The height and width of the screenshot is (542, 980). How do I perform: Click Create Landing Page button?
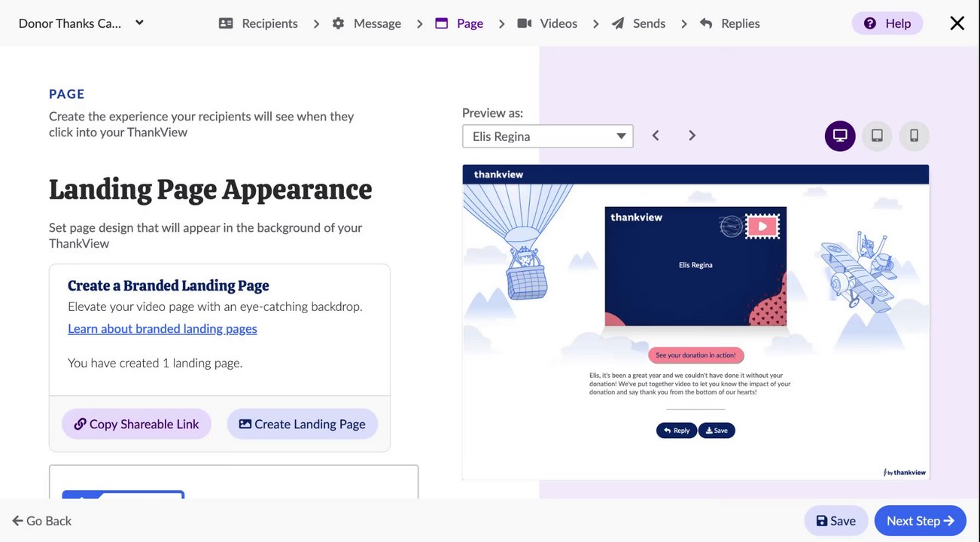click(303, 424)
